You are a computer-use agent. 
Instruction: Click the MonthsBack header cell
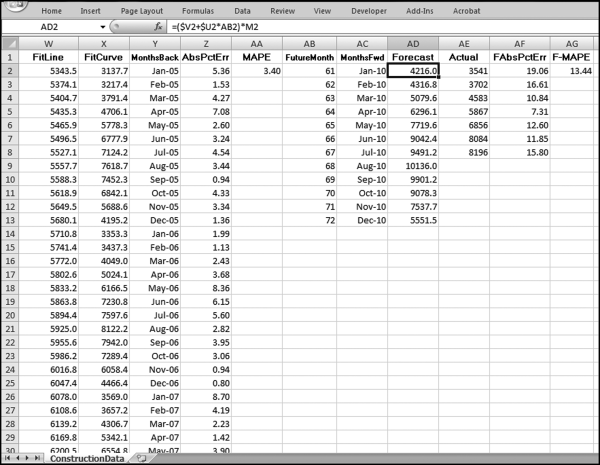(155, 57)
